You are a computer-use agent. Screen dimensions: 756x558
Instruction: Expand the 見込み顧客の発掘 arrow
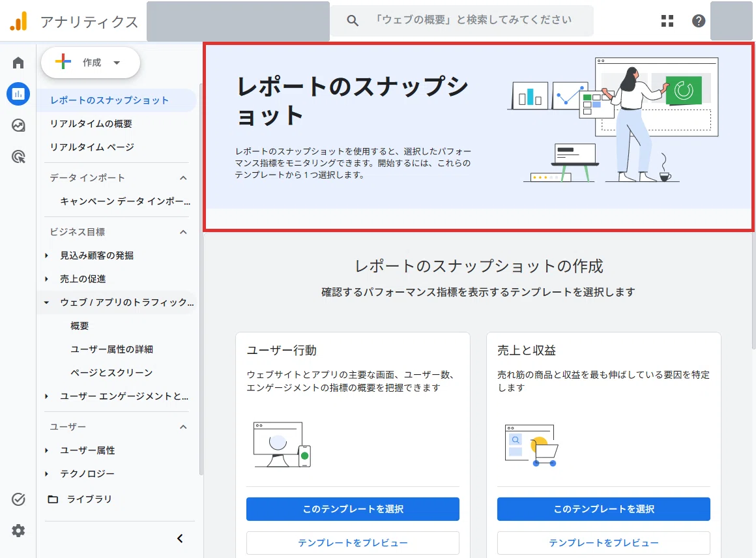click(46, 256)
